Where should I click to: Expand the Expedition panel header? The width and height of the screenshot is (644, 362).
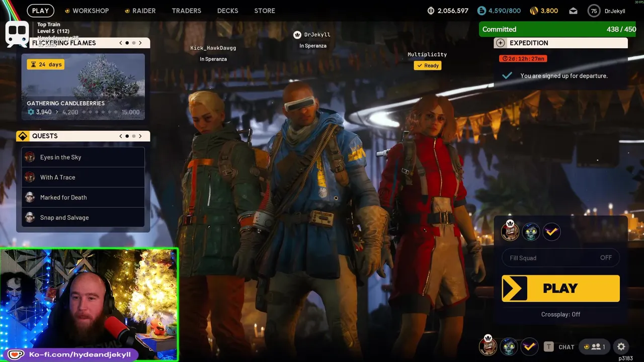click(x=560, y=43)
